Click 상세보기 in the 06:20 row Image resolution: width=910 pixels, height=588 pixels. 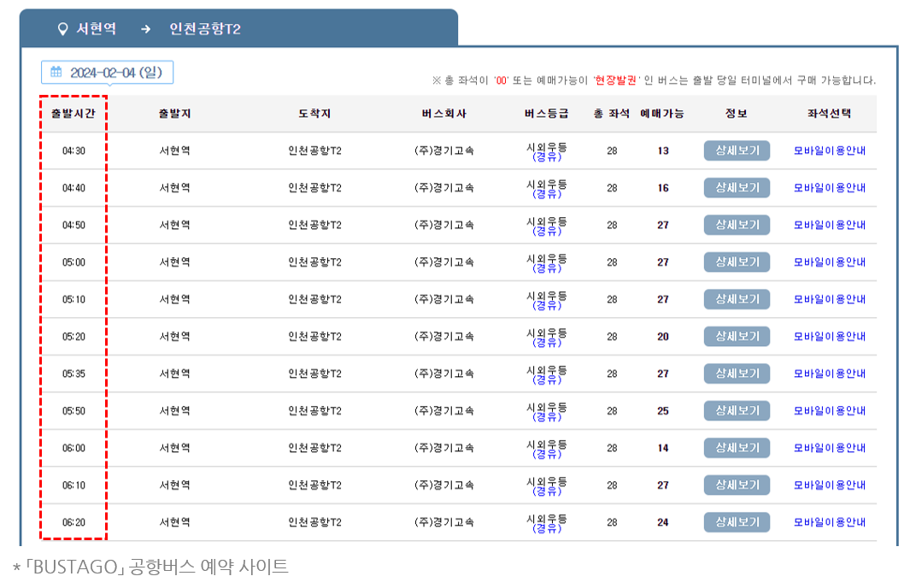point(737,522)
